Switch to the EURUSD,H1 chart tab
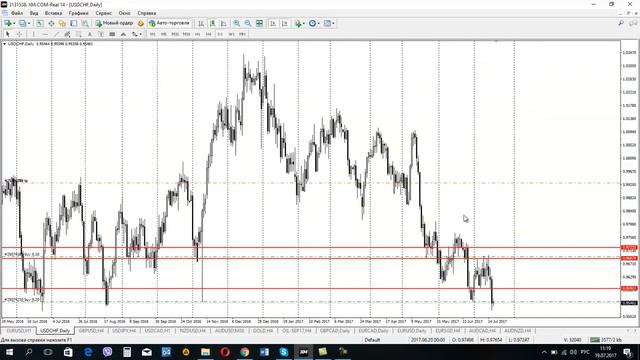 pos(19,331)
